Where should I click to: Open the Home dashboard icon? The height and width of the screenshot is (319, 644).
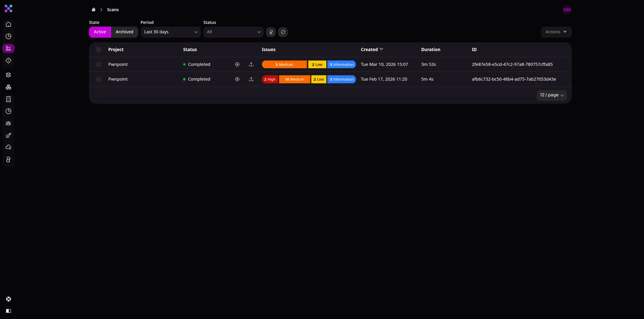[x=8, y=24]
